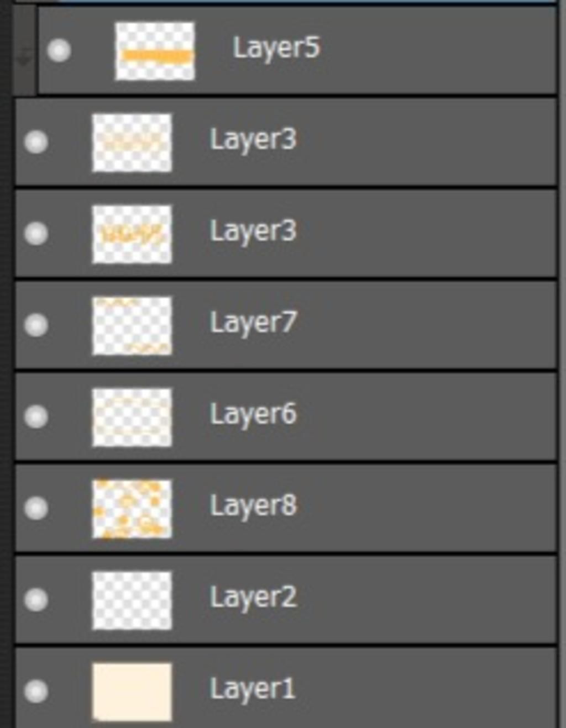This screenshot has height=728, width=566.
Task: Toggle visibility of Layer7
Action: (36, 324)
